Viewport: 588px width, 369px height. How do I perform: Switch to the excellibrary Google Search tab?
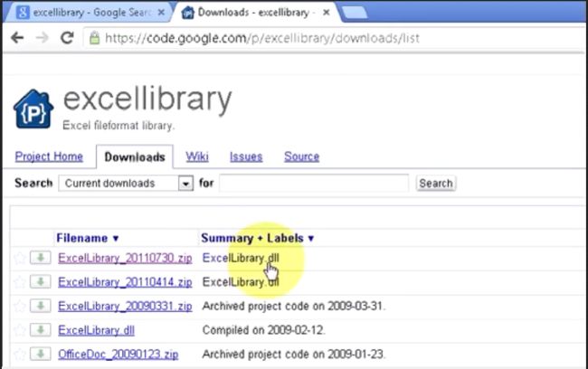[90, 13]
